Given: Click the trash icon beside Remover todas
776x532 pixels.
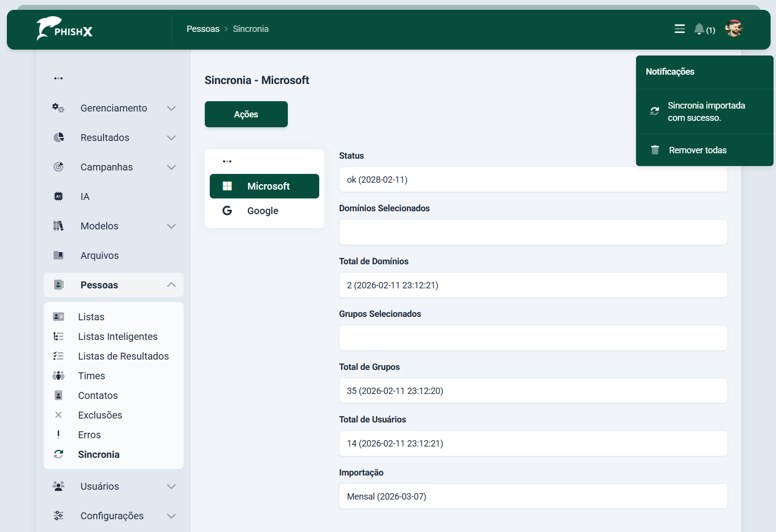Looking at the screenshot, I should [655, 150].
